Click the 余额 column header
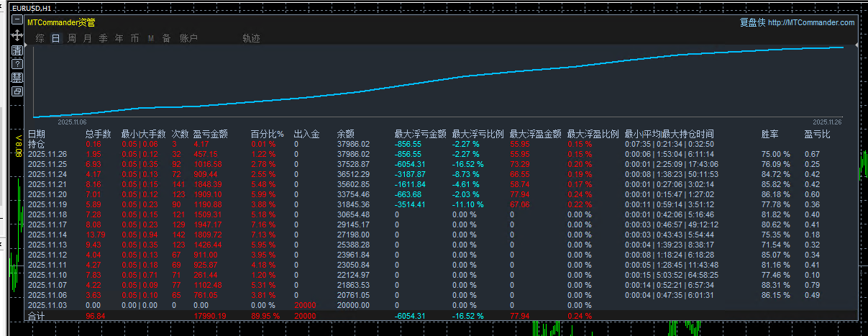This screenshot has height=336, width=868. click(346, 134)
